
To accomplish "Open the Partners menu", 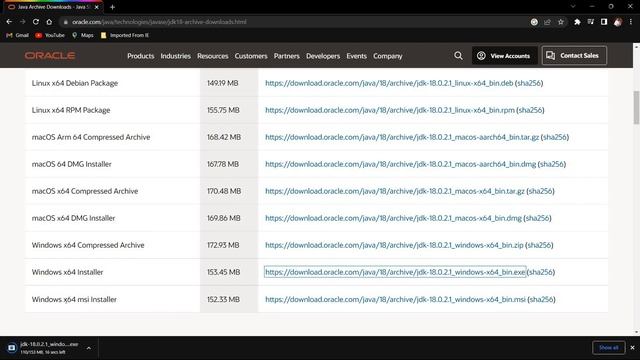I will click(x=287, y=56).
